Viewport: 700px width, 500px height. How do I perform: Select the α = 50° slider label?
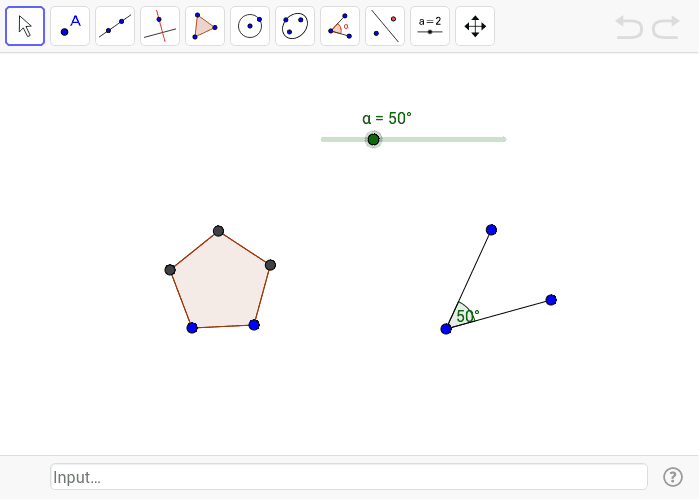387,118
